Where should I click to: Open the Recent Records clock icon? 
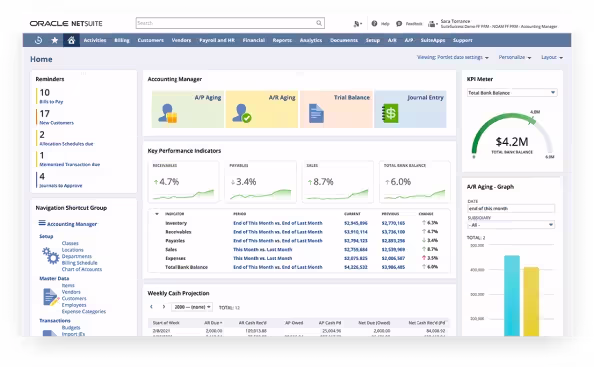coord(38,40)
